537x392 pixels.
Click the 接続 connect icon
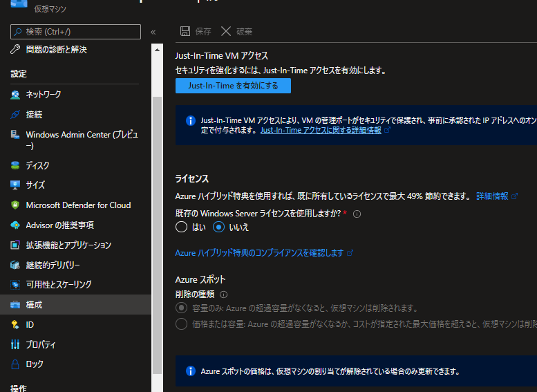click(15, 115)
